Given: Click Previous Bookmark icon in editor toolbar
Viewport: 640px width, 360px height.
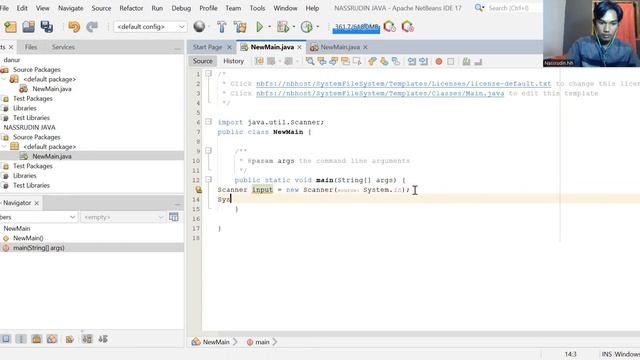Looking at the screenshot, I should coord(371,61).
